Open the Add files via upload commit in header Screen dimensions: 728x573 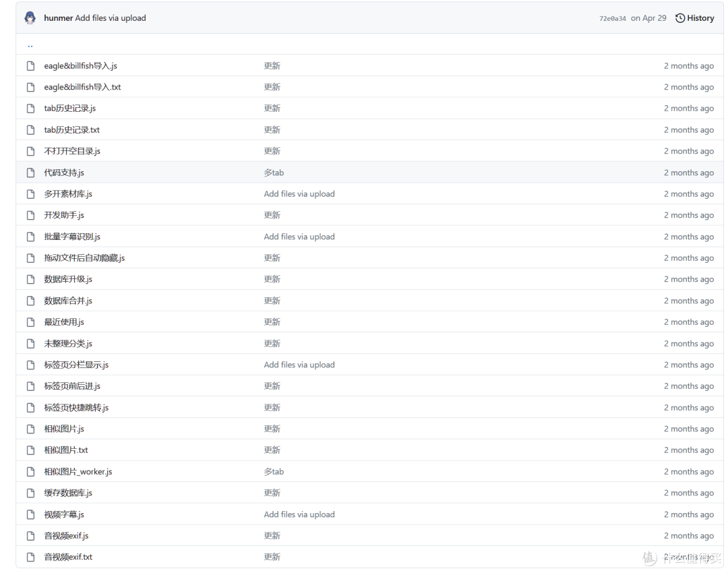pyautogui.click(x=111, y=18)
